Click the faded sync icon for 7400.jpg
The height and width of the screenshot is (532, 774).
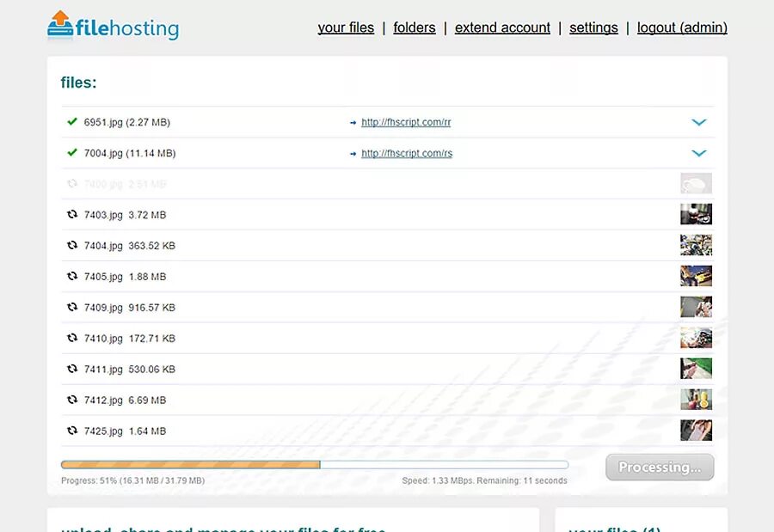coord(72,184)
